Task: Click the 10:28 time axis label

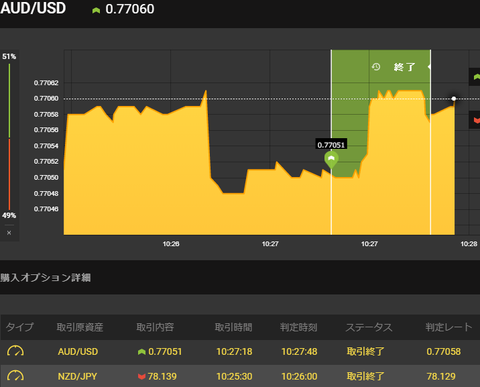Action: 469,244
